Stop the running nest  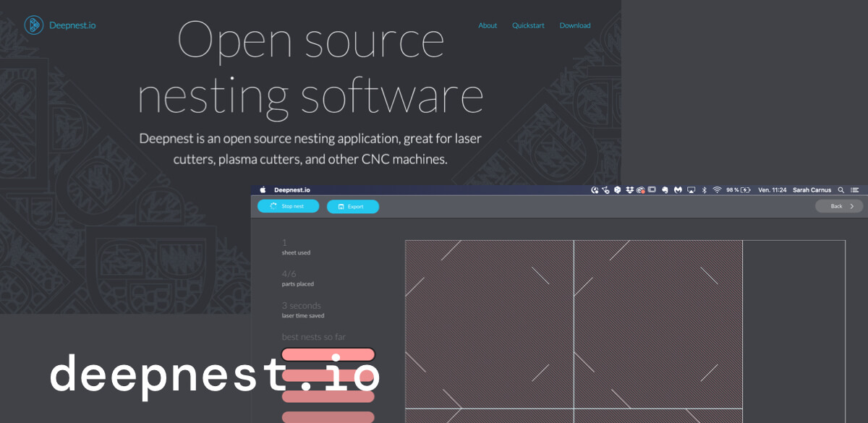pyautogui.click(x=288, y=206)
